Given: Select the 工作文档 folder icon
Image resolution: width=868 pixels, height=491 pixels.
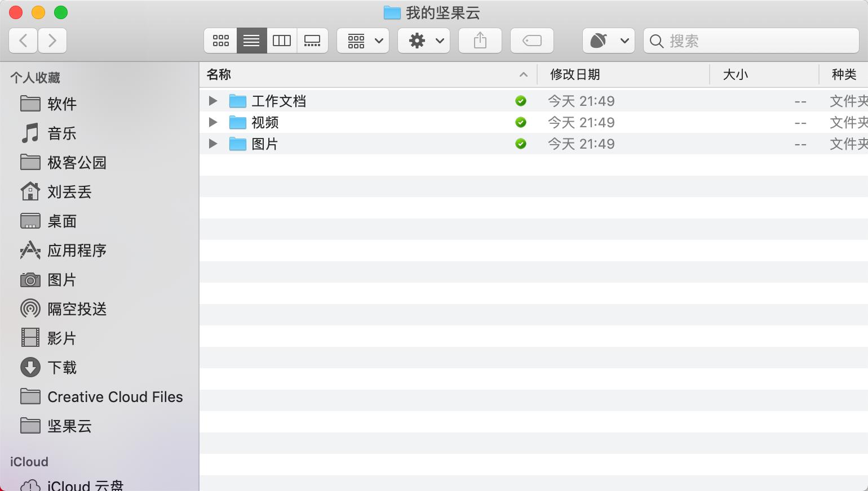Looking at the screenshot, I should click(238, 101).
